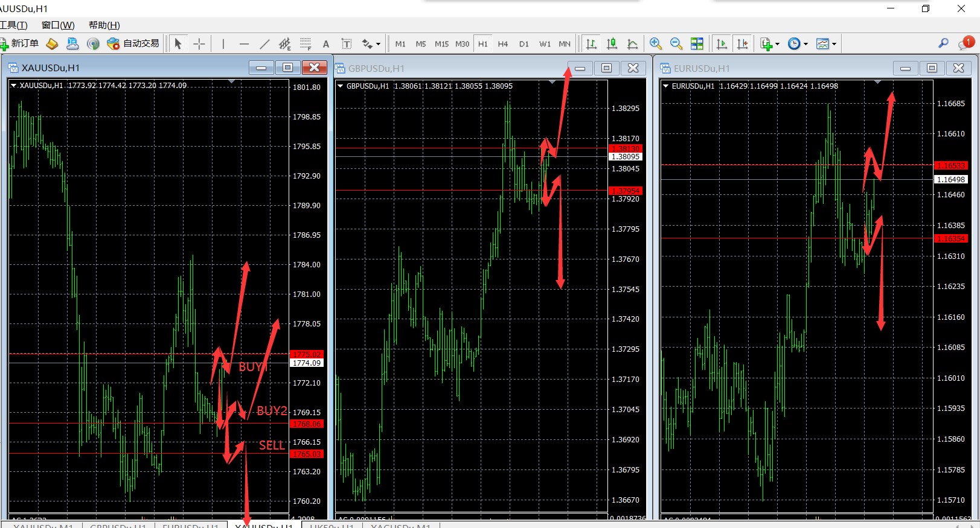Toggle the 自动交易 auto trading button
This screenshot has height=528, width=980.
tap(133, 43)
